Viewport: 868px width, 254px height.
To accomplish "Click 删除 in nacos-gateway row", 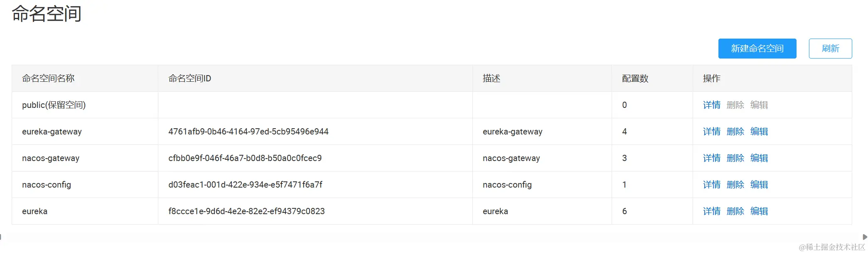I will point(735,158).
